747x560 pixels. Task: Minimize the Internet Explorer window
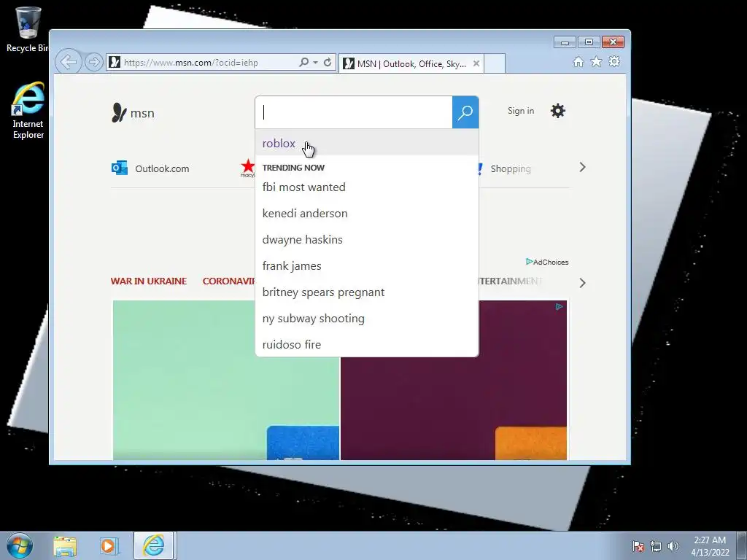[x=565, y=42]
